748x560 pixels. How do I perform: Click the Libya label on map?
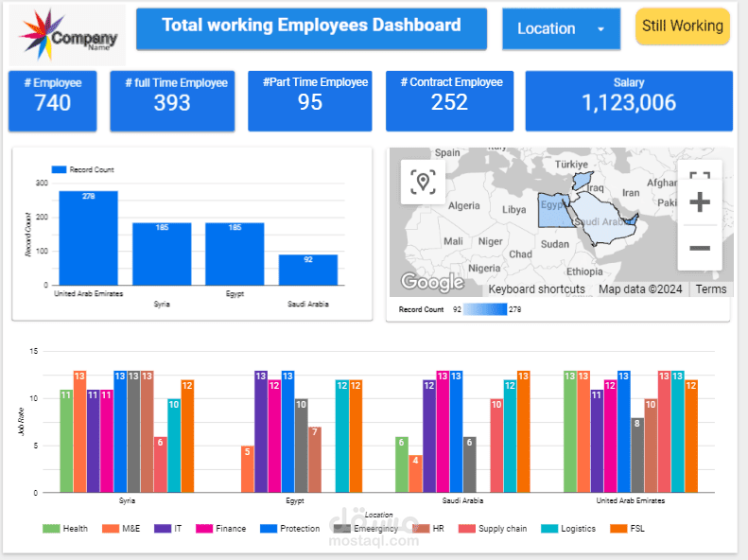pyautogui.click(x=513, y=209)
